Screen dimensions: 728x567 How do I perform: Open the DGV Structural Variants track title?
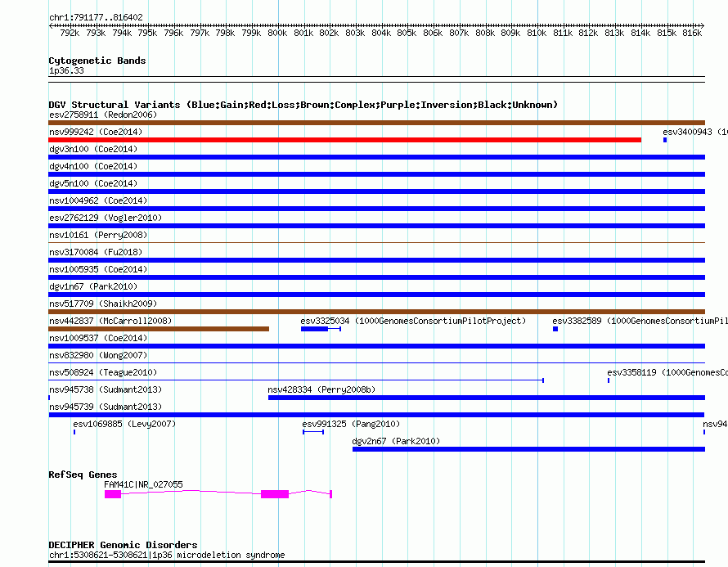click(303, 105)
